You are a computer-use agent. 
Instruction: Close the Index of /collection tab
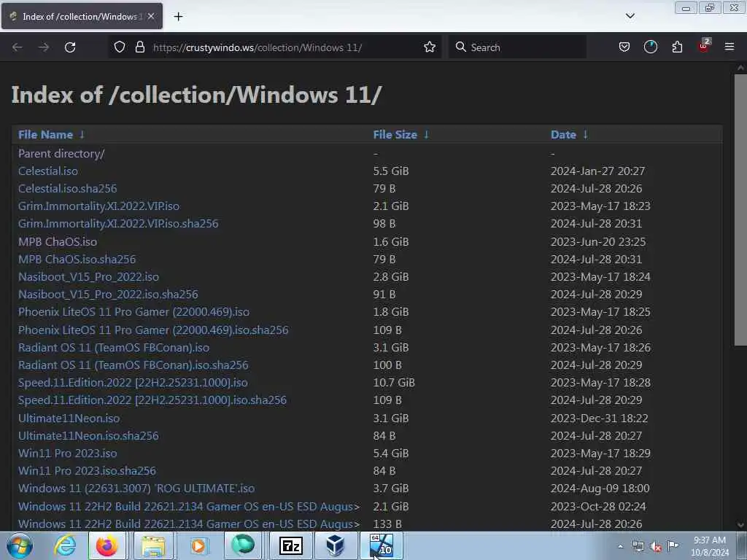pyautogui.click(x=151, y=16)
